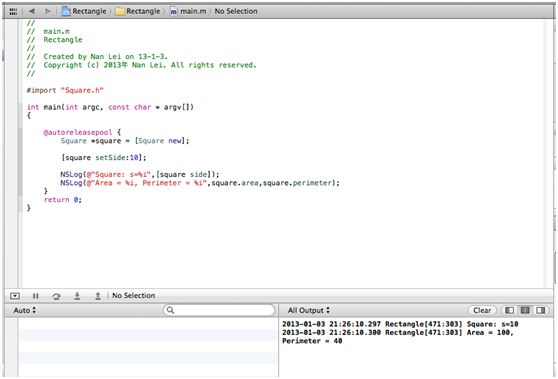The height and width of the screenshot is (379, 558).
Task: Open the Auto variables scope dropdown
Action: coord(25,310)
